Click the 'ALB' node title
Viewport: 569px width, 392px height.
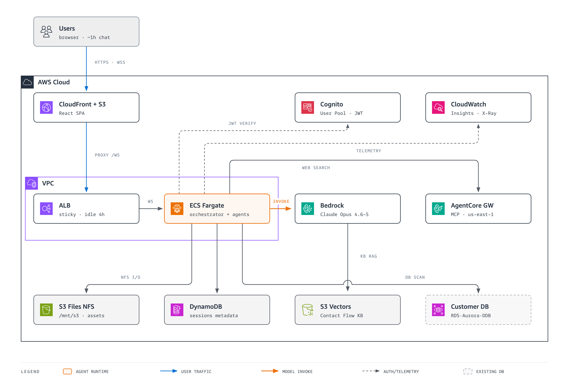coord(65,205)
